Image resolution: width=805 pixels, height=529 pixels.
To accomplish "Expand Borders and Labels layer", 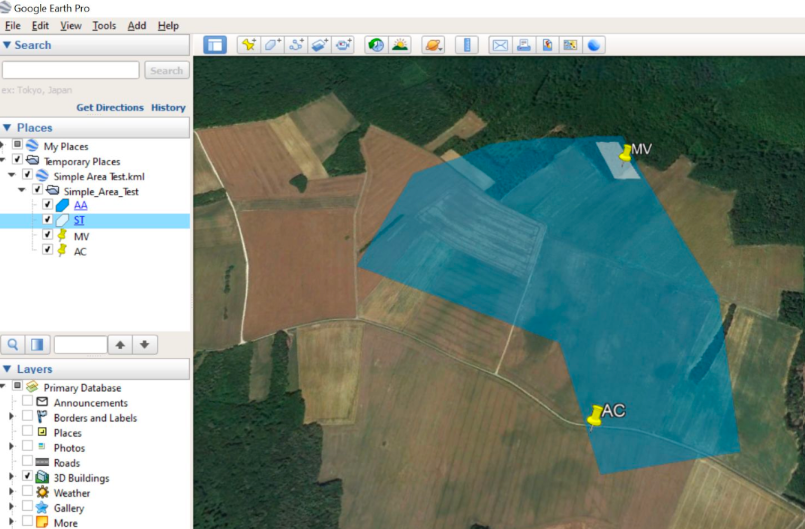I will pos(11,417).
